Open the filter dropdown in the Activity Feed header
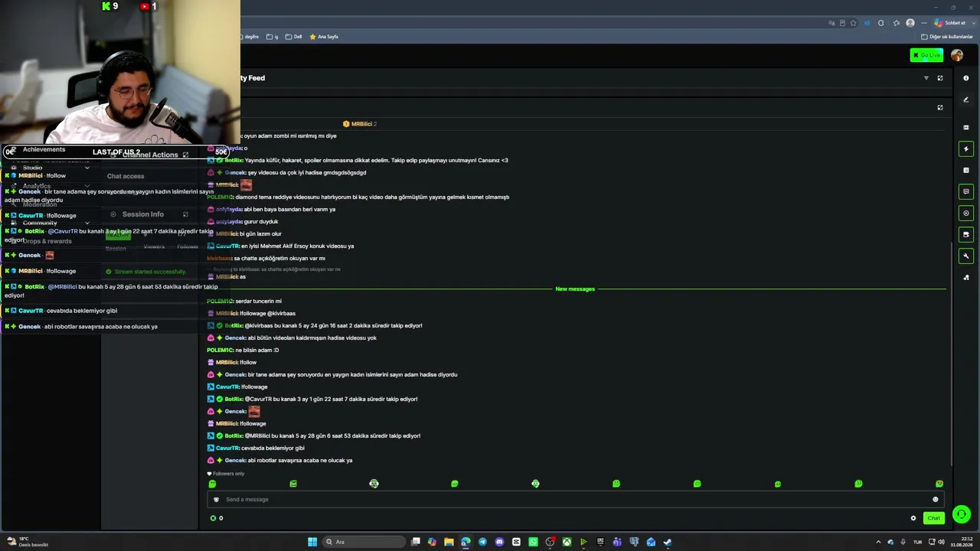980x551 pixels. (x=926, y=78)
